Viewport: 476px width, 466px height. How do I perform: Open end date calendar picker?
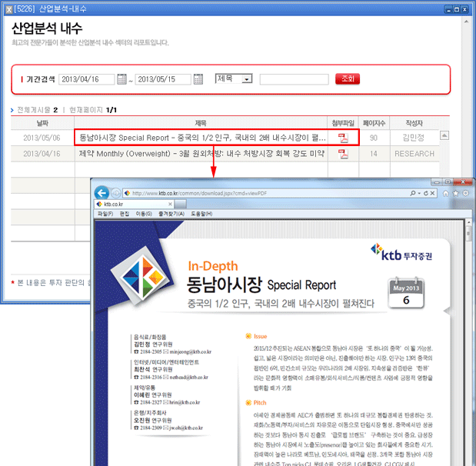tap(198, 79)
